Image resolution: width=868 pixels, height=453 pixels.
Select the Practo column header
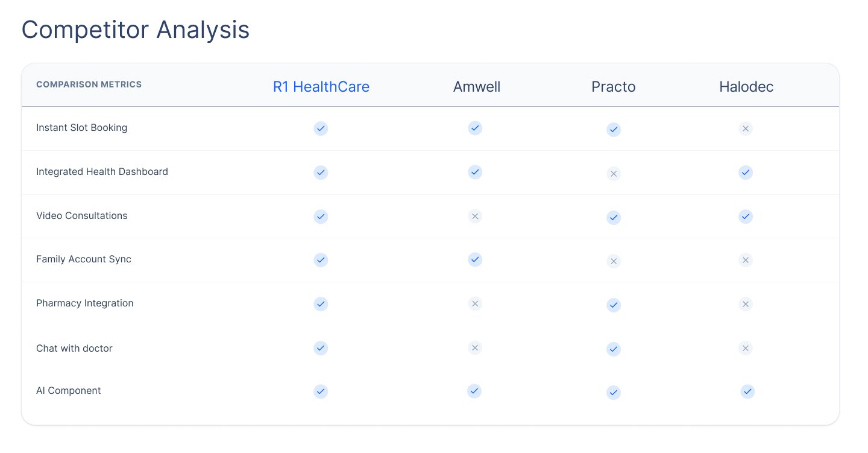coord(614,87)
